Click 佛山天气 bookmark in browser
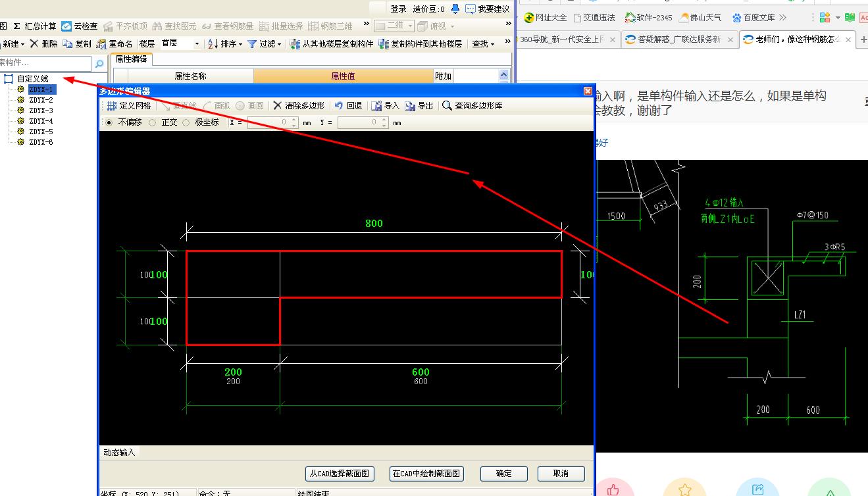The image size is (868, 496). pos(700,18)
